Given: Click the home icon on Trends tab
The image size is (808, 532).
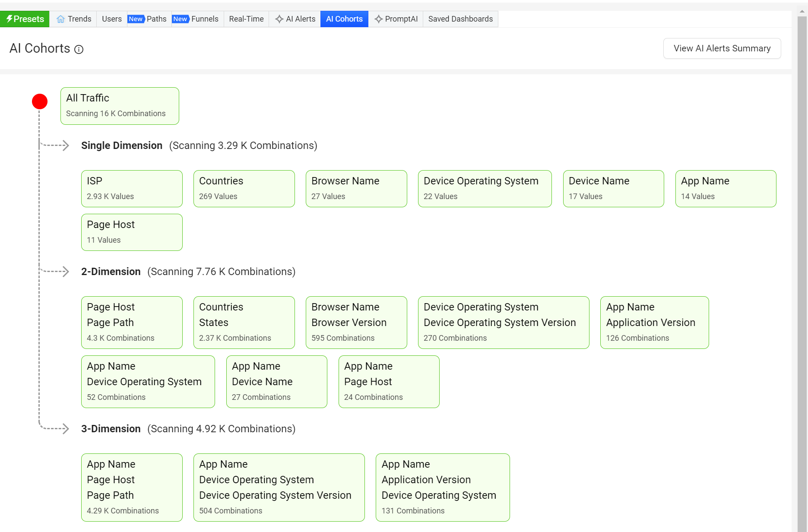Looking at the screenshot, I should point(60,19).
